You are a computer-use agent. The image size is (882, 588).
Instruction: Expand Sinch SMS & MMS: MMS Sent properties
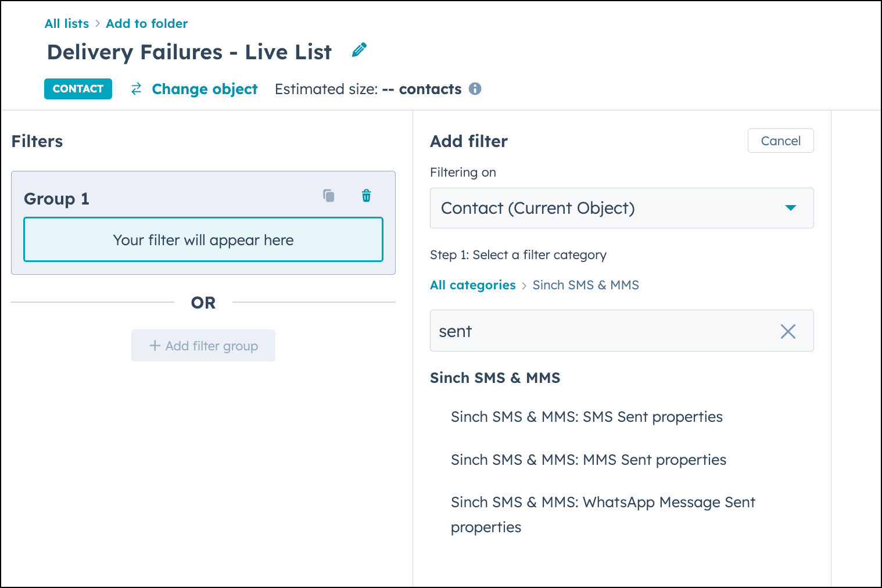point(589,460)
